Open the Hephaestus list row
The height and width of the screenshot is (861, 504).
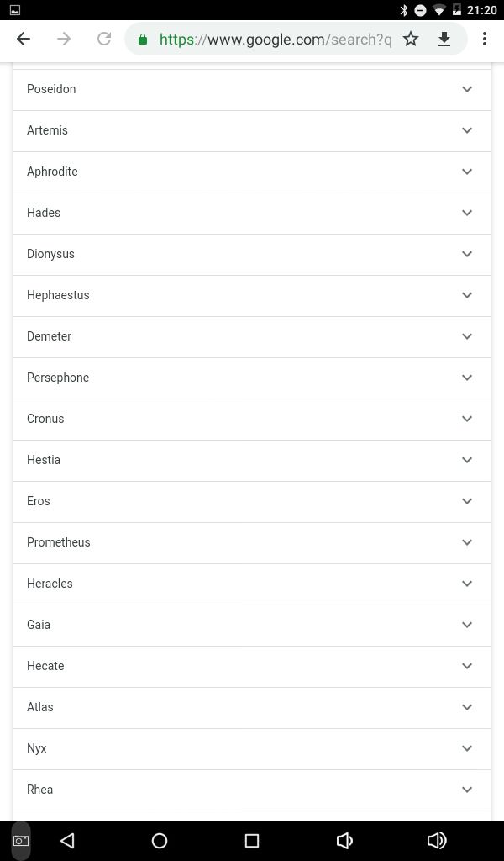[252, 295]
